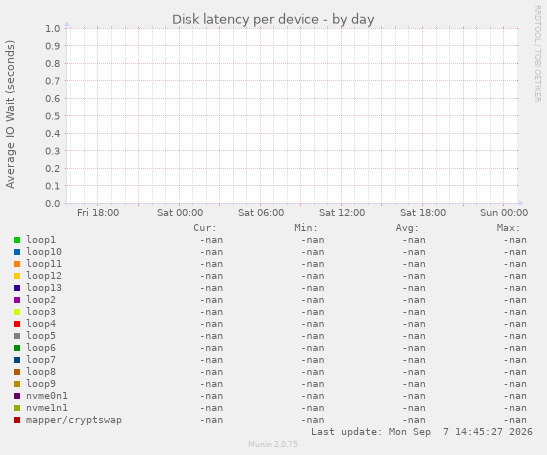Click the Sun 00:00 time axis label

504,212
